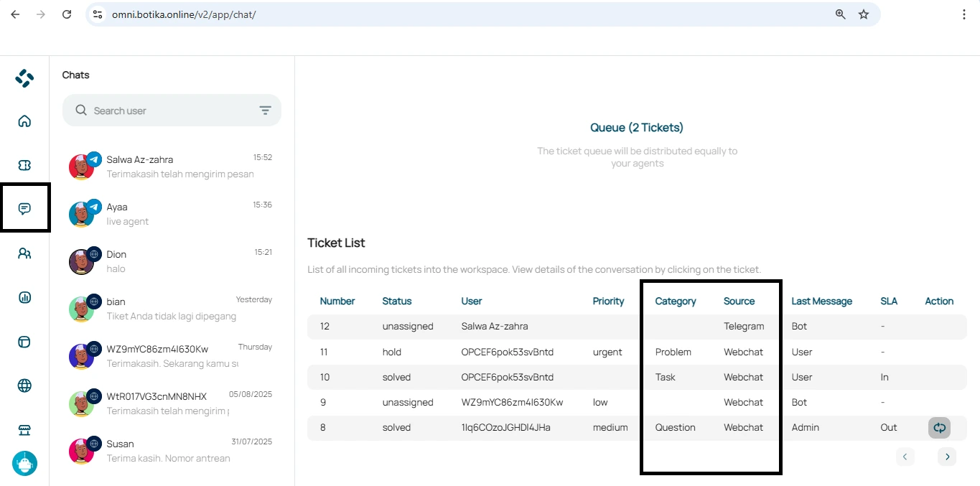
Task: Open ticket number 8
Action: [638, 428]
